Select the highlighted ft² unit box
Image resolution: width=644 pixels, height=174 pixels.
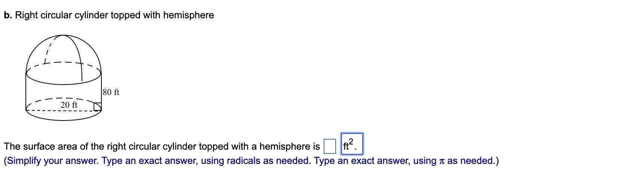tap(352, 144)
